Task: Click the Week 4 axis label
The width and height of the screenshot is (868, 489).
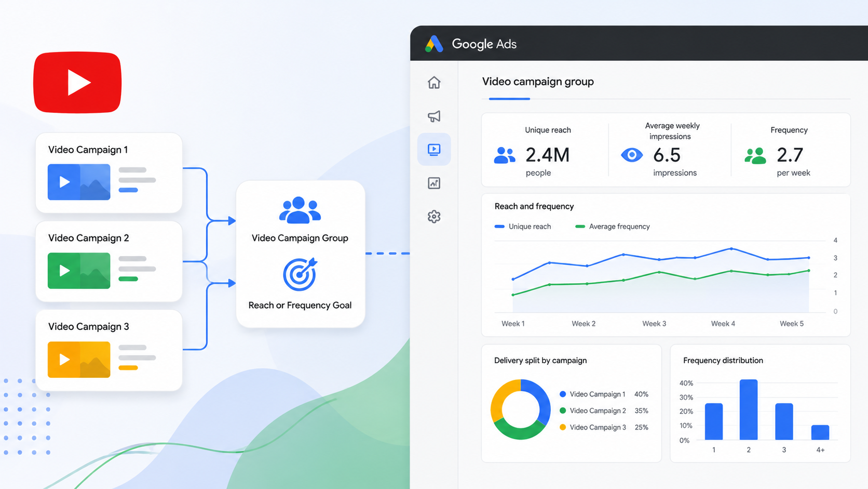Action: tap(723, 324)
